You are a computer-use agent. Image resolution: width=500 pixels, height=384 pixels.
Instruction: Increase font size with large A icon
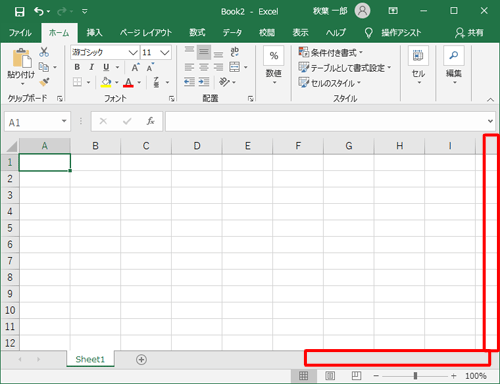(135, 67)
